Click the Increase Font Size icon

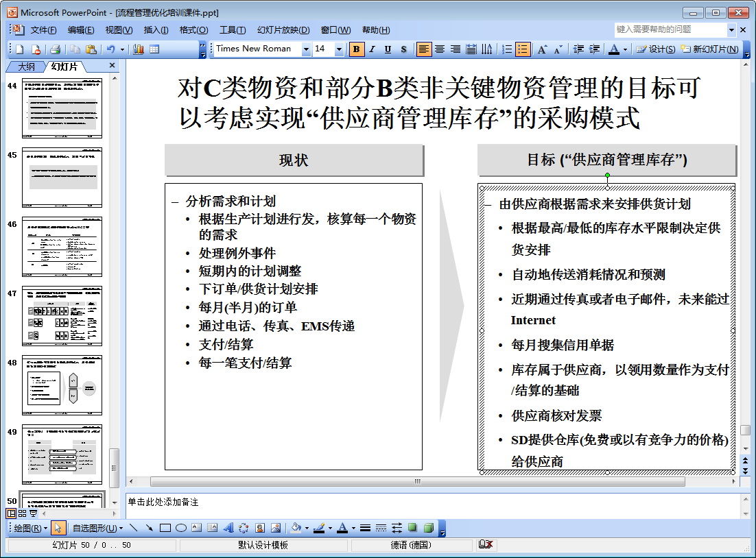click(x=542, y=49)
